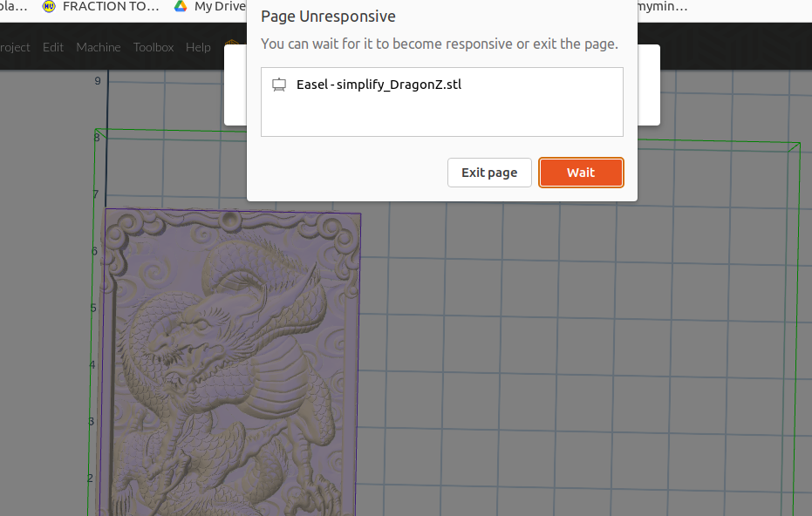Click the Page Unresponsive dialog title

(328, 16)
